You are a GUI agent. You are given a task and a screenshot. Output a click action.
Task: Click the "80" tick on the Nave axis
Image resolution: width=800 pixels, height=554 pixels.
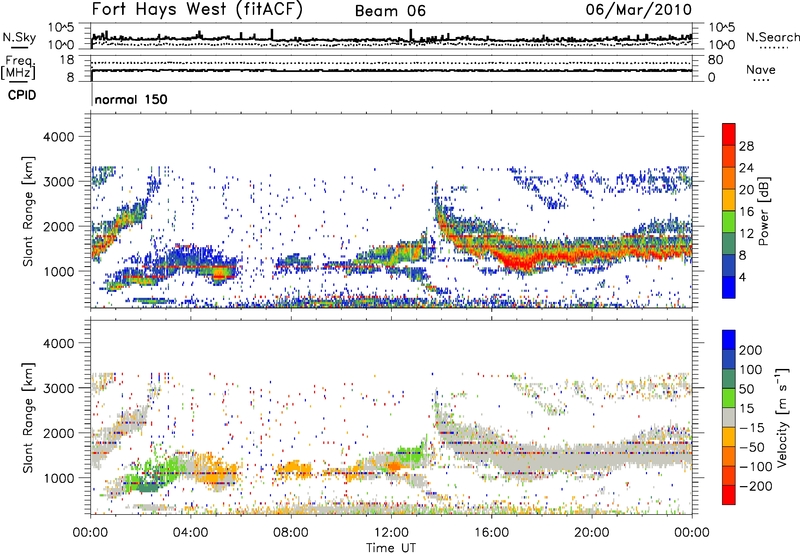click(x=716, y=60)
